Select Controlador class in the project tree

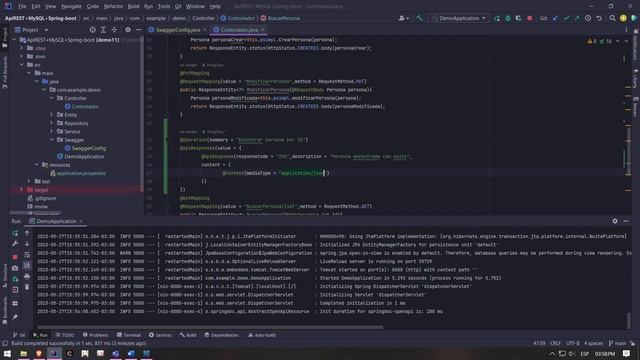click(x=85, y=107)
